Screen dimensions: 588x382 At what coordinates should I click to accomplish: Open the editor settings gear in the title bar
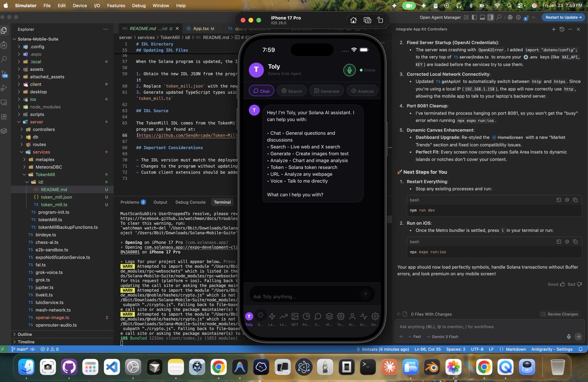click(x=518, y=17)
